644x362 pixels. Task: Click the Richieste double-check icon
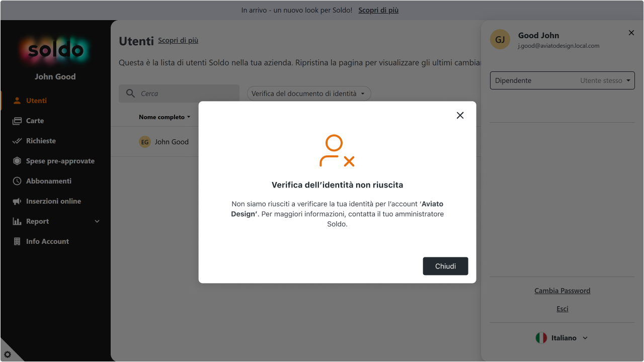pos(17,141)
